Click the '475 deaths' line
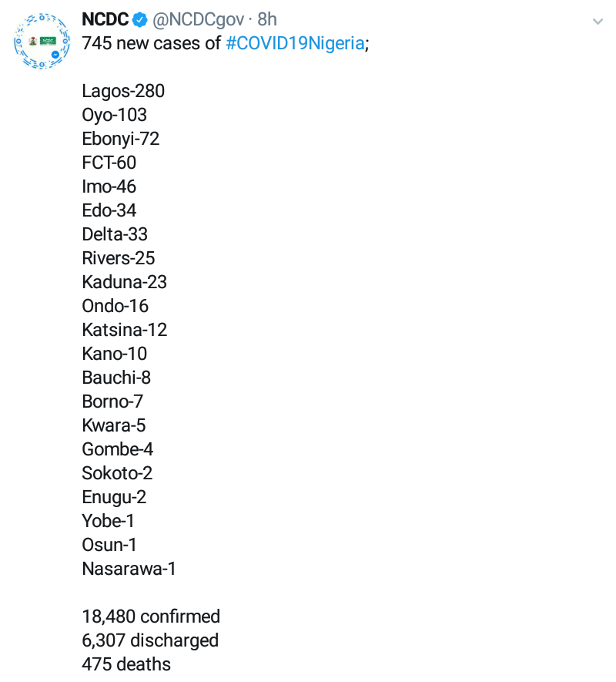Screen dimensions: 616x682 coord(126,664)
